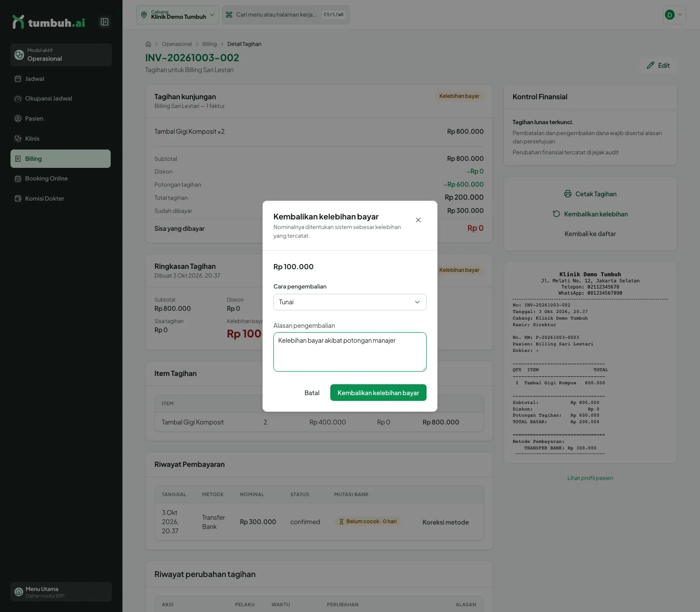Click the command icon in search bar
Viewport: 700px width, 612px height.
pyautogui.click(x=229, y=15)
